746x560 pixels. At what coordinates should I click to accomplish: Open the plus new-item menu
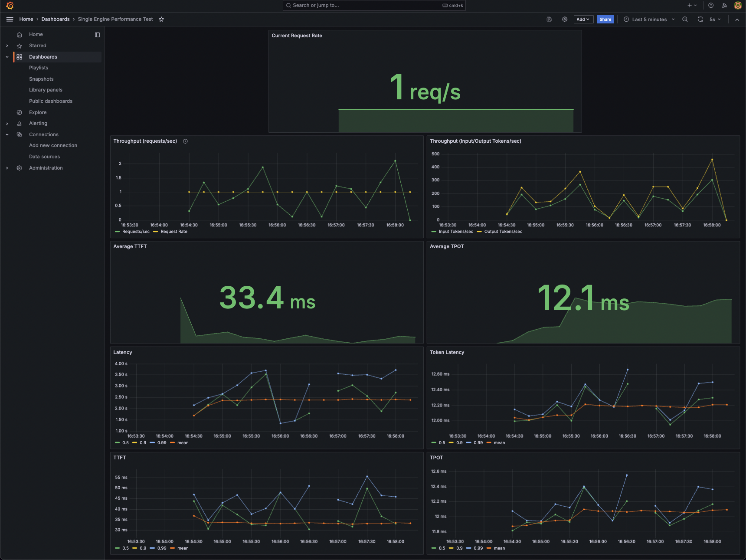(x=692, y=6)
